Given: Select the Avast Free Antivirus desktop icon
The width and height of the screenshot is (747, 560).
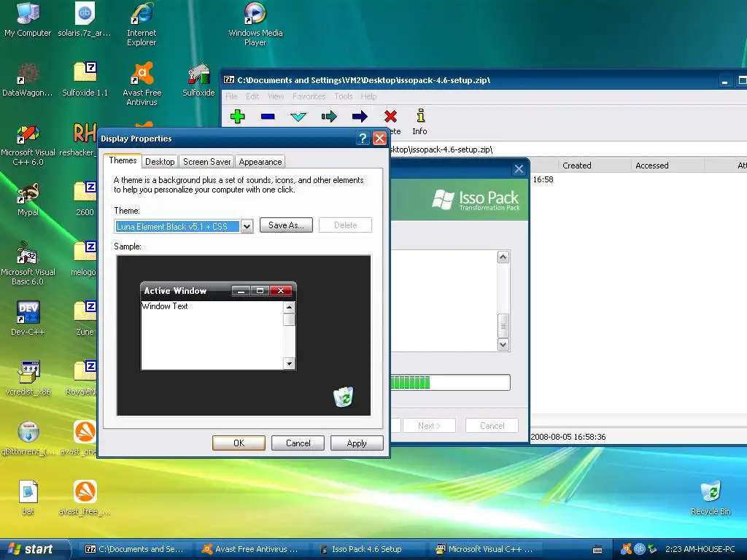Looking at the screenshot, I should tap(142, 84).
